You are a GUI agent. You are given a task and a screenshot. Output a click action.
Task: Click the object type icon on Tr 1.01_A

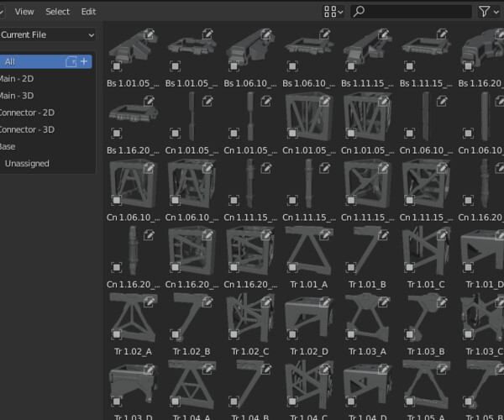[x=292, y=267]
